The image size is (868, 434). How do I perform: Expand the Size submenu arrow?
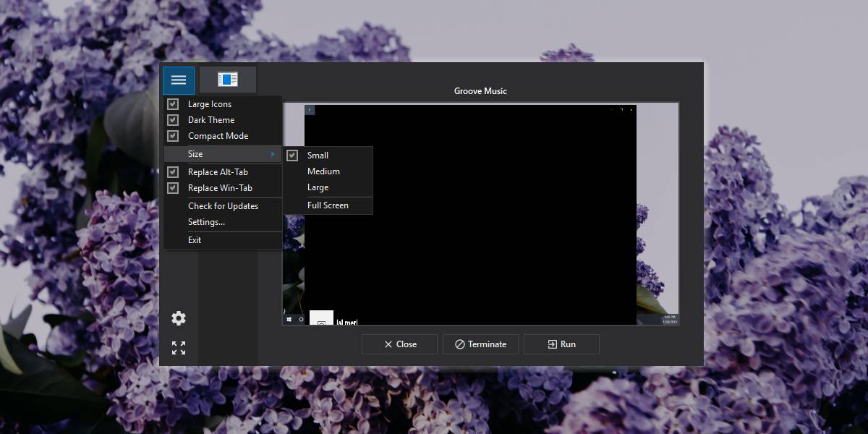273,154
